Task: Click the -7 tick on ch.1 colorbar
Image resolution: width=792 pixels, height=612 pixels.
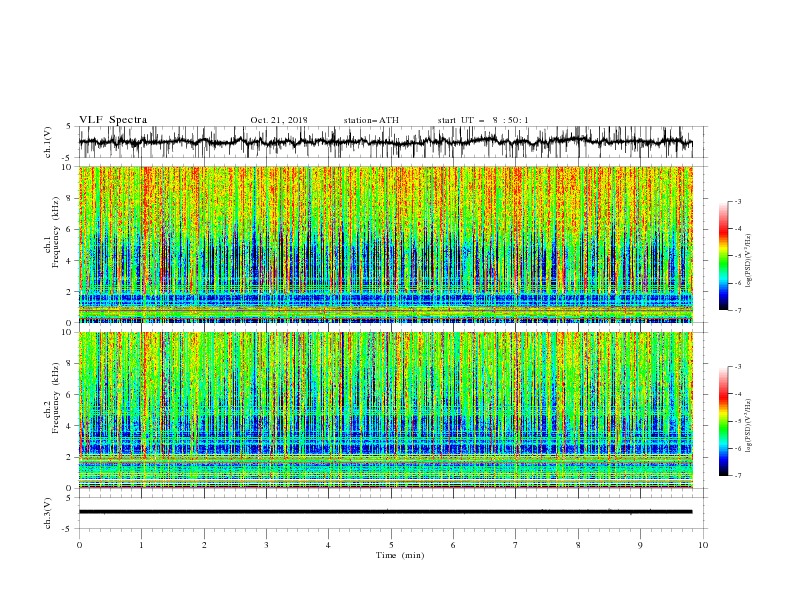Action: pyautogui.click(x=737, y=310)
